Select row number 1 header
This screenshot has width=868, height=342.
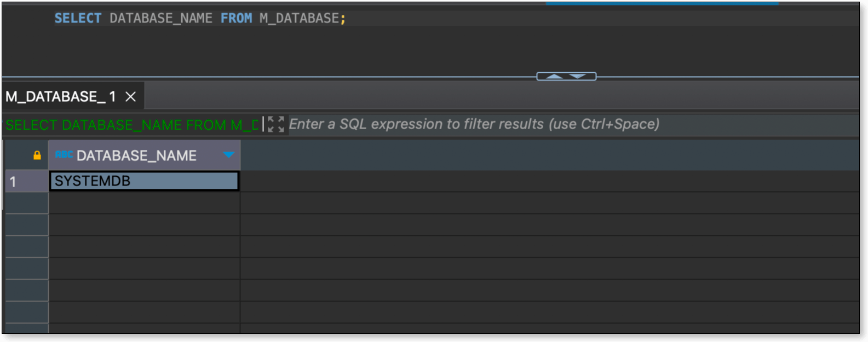[x=26, y=181]
